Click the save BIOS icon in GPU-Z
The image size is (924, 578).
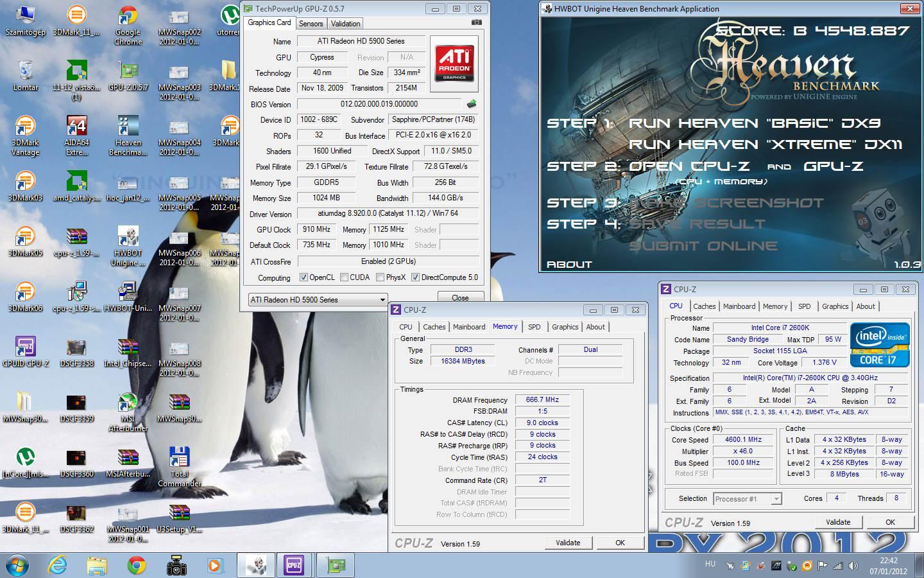(472, 103)
